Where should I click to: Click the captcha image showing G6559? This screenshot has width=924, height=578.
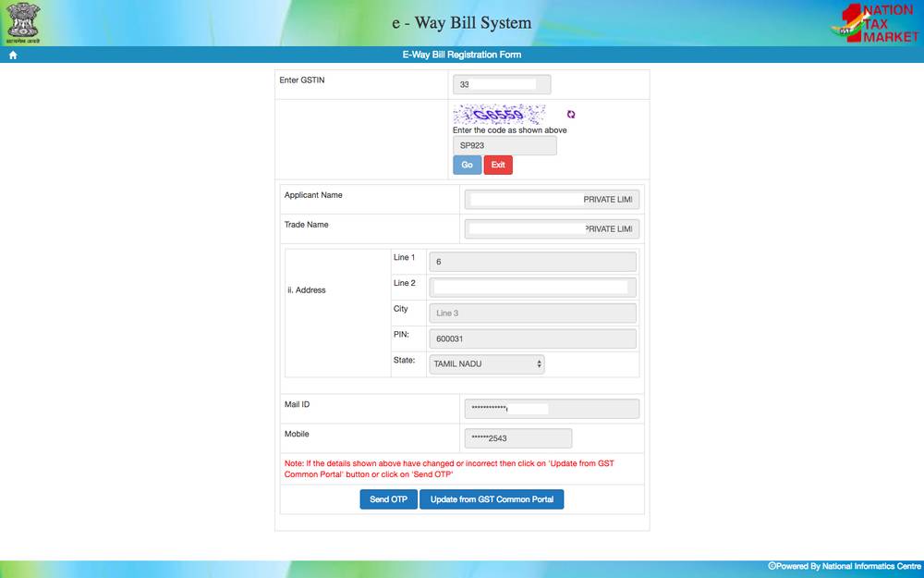coord(499,113)
